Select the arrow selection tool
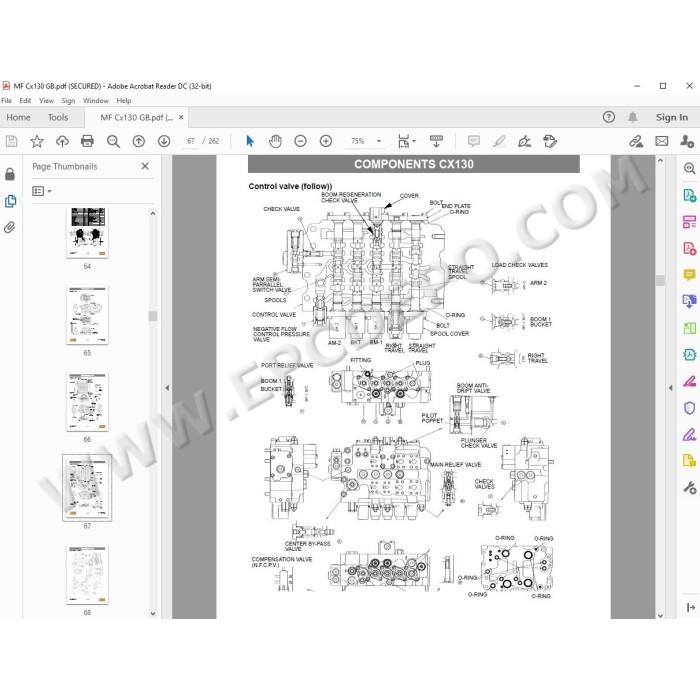The width and height of the screenshot is (700, 700). 250,141
